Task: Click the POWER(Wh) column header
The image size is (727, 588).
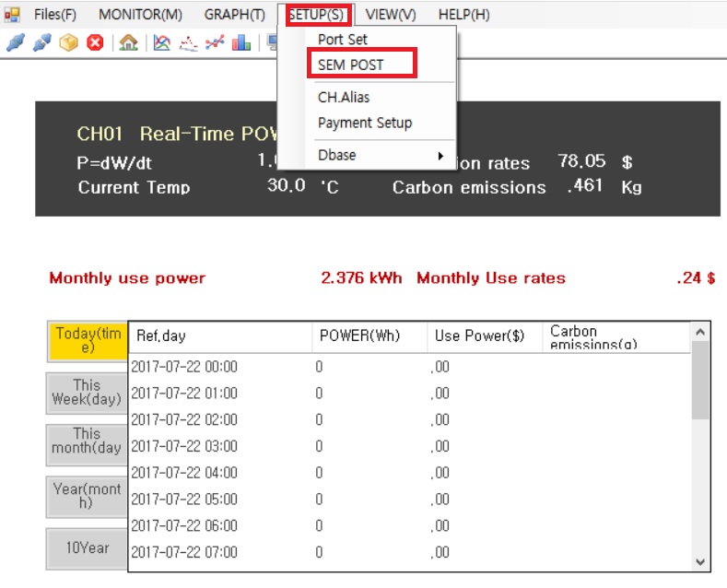Action: click(369, 336)
